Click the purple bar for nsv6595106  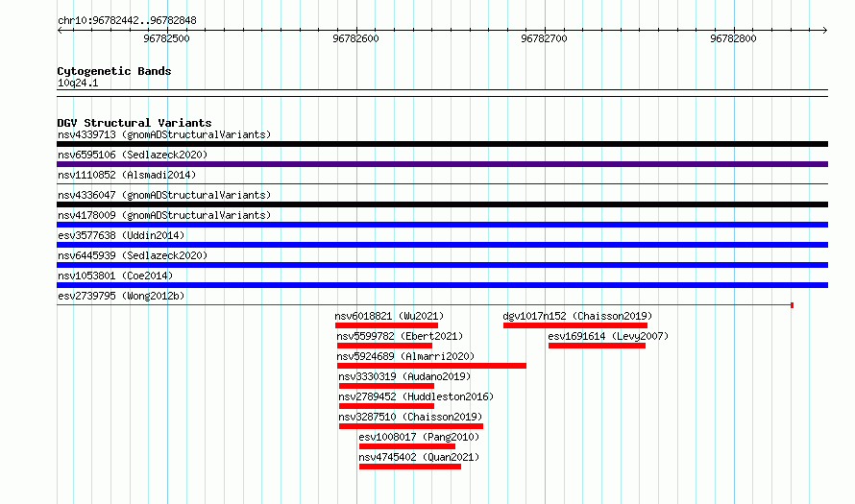tap(442, 164)
